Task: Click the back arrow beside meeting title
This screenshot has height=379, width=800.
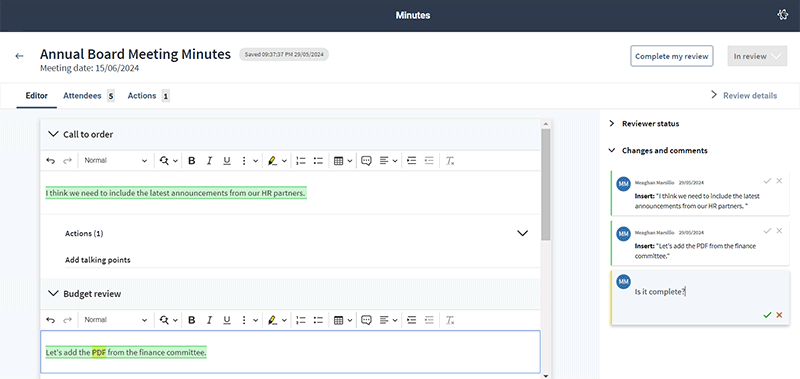Action: 19,56
